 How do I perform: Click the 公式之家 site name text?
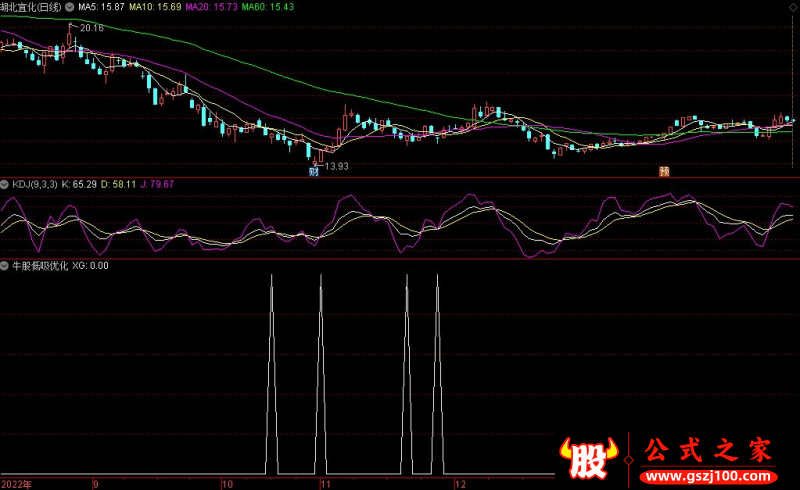pyautogui.click(x=705, y=450)
